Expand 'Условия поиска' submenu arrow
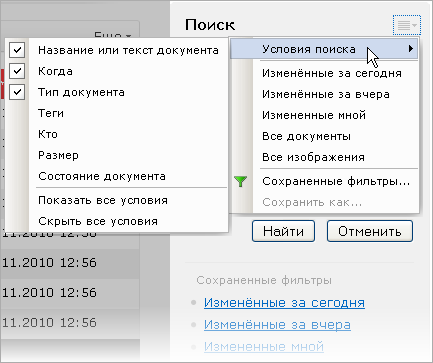This screenshot has width=433, height=363. click(411, 49)
